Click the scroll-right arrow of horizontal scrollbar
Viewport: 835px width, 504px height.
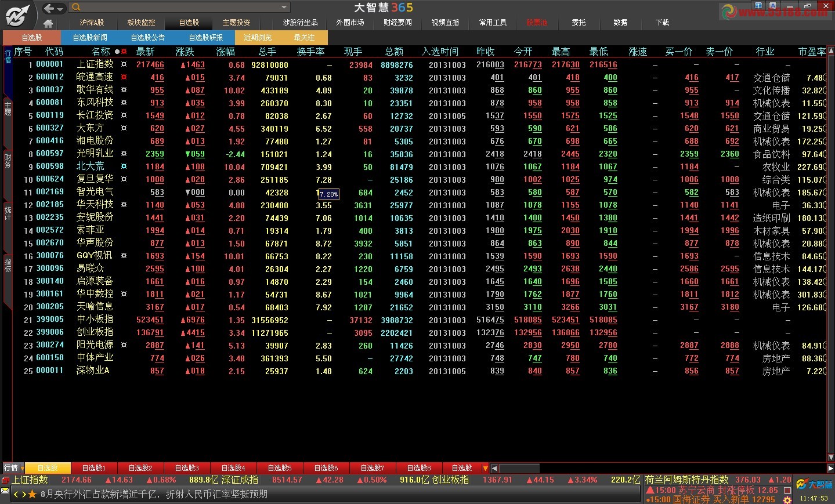click(x=830, y=468)
